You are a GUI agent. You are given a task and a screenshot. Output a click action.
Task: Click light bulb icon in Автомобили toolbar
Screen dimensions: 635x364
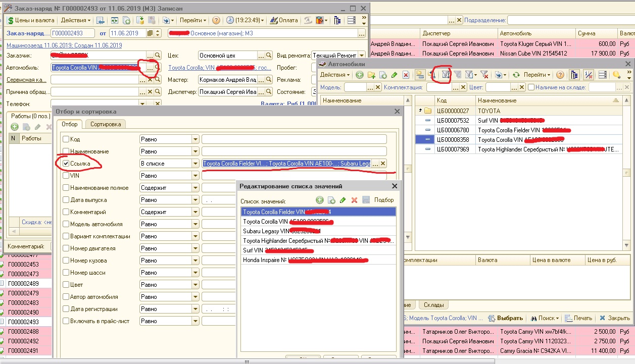(x=616, y=75)
